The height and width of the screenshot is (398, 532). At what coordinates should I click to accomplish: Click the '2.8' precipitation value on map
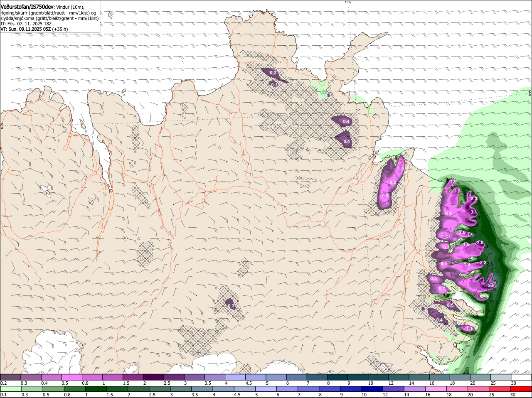[480, 243]
